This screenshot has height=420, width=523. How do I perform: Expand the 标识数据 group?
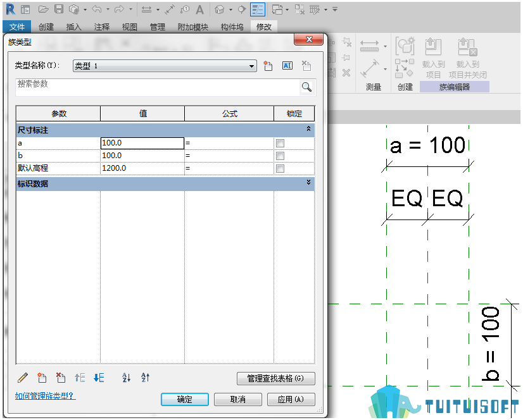(x=308, y=182)
